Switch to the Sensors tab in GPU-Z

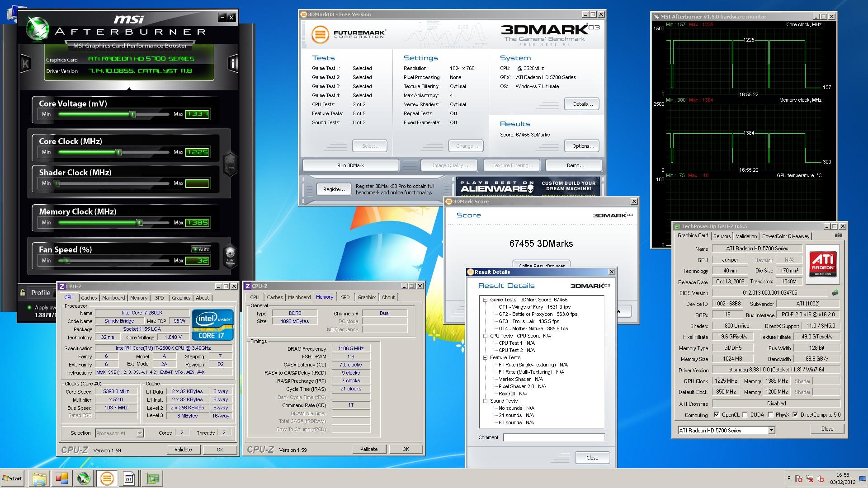[722, 236]
